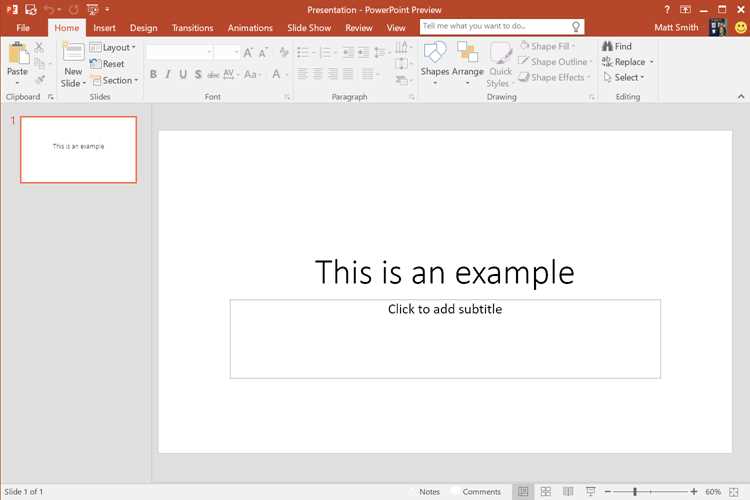The image size is (750, 500).
Task: Click Align Text icon
Action: pyautogui.click(x=401, y=64)
